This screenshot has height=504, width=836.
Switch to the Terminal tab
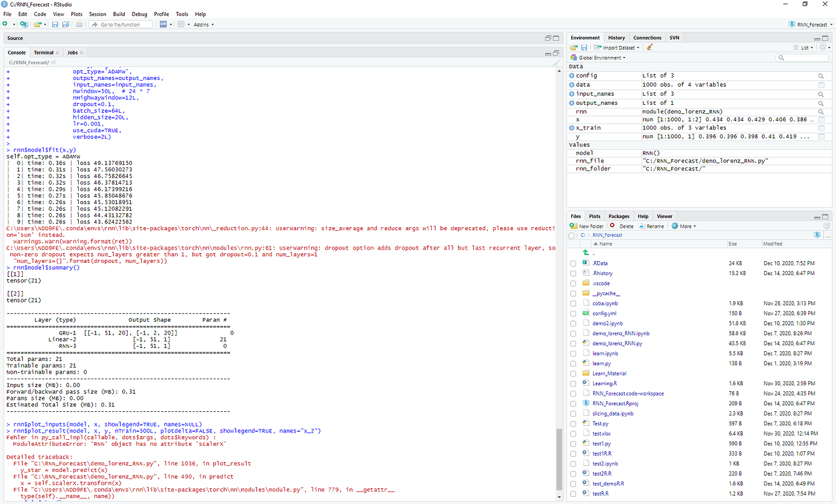pos(44,52)
